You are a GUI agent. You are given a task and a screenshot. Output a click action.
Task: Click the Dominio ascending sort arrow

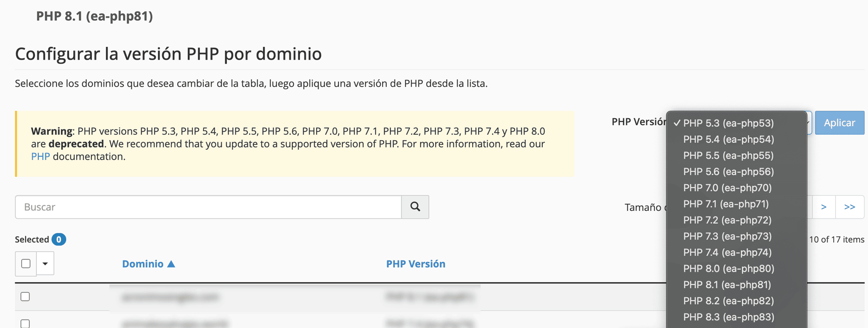(x=171, y=264)
